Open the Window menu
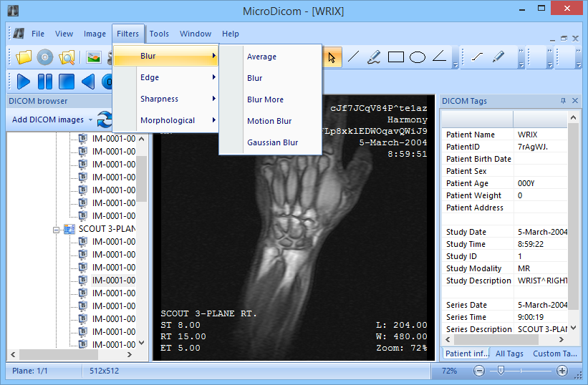This screenshot has height=385, width=588. 196,34
